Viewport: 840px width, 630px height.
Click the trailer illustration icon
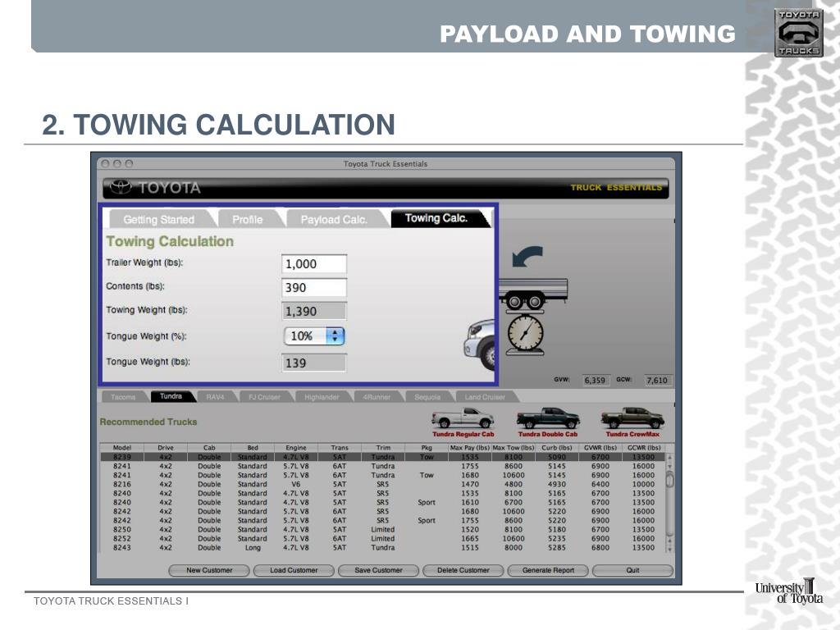pyautogui.click(x=533, y=294)
